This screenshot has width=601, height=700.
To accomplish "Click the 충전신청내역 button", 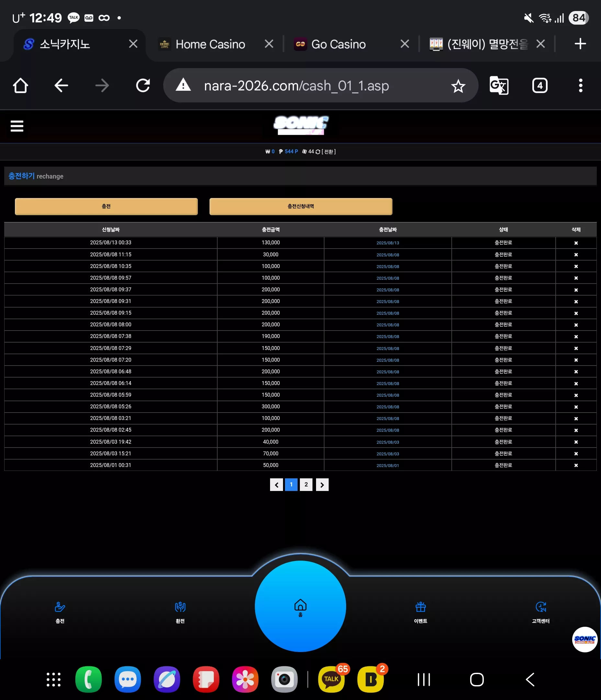I will (300, 206).
